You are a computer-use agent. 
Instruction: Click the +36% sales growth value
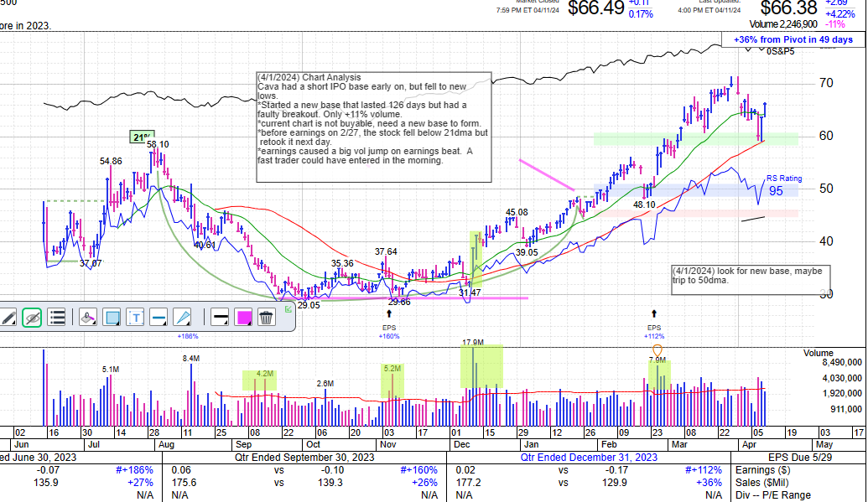click(x=709, y=483)
